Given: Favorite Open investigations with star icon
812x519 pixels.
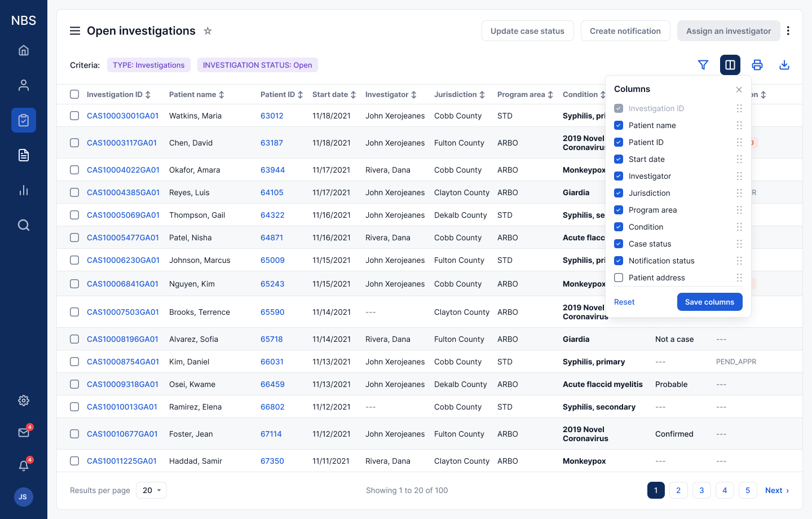Looking at the screenshot, I should pyautogui.click(x=208, y=31).
